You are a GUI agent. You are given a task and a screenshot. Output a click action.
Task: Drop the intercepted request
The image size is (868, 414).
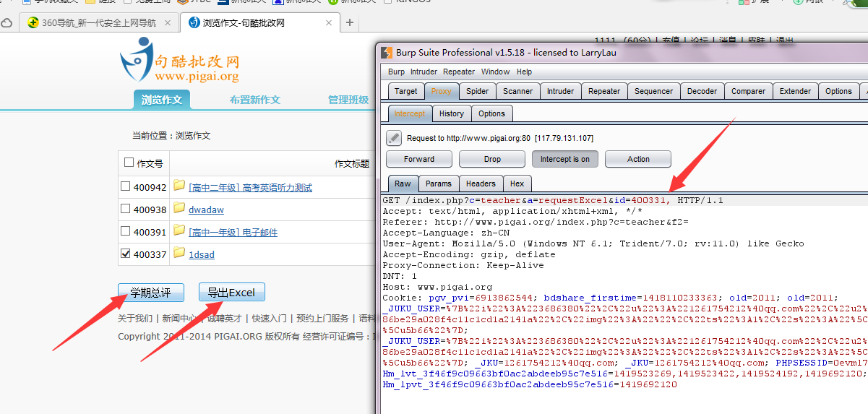click(x=492, y=159)
